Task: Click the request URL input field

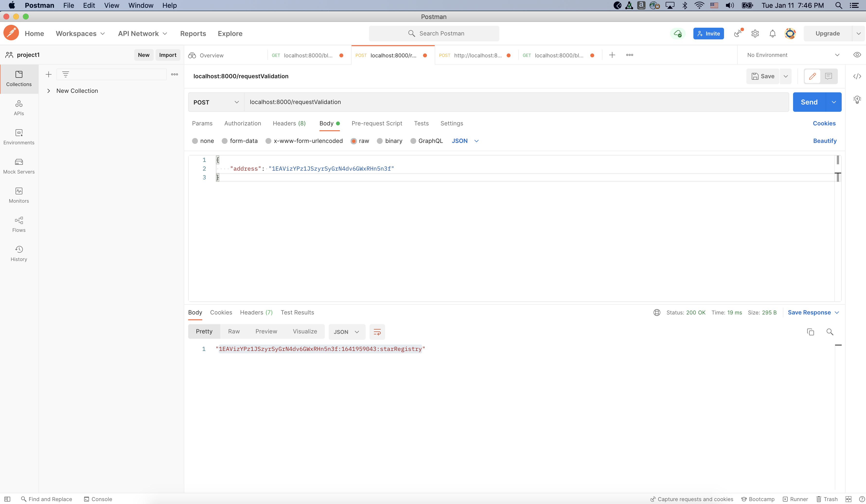Action: point(516,102)
